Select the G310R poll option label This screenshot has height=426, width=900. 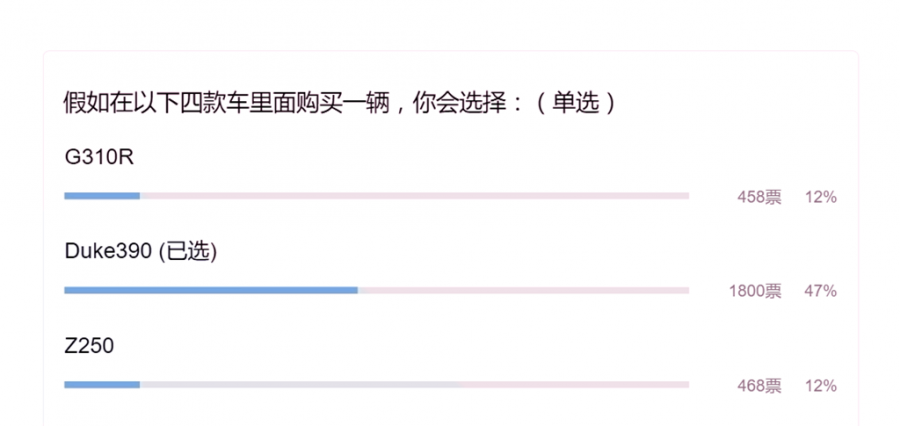[93, 157]
